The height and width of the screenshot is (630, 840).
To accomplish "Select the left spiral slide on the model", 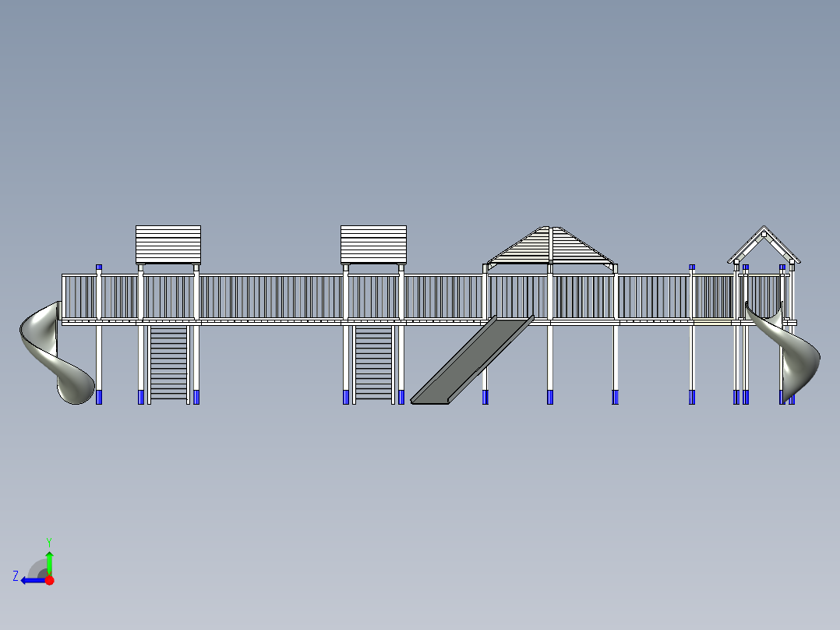I will (56, 354).
